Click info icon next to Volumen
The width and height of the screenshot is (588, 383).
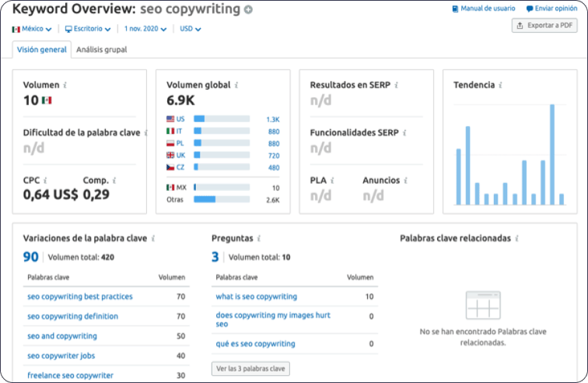[65, 85]
